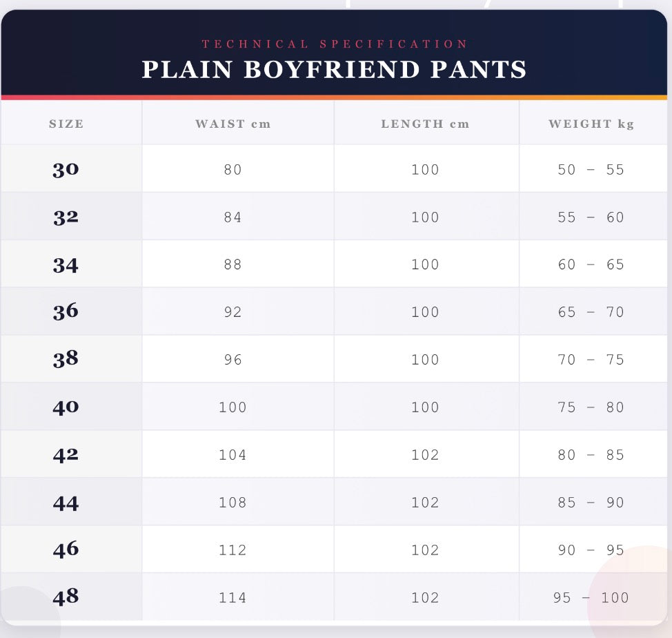Click size 40 row label

coord(66,407)
